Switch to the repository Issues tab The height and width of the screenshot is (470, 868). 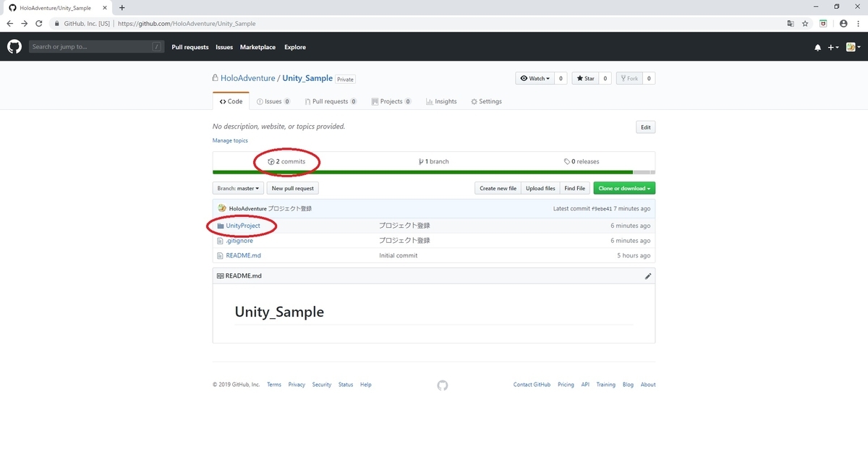pos(273,101)
